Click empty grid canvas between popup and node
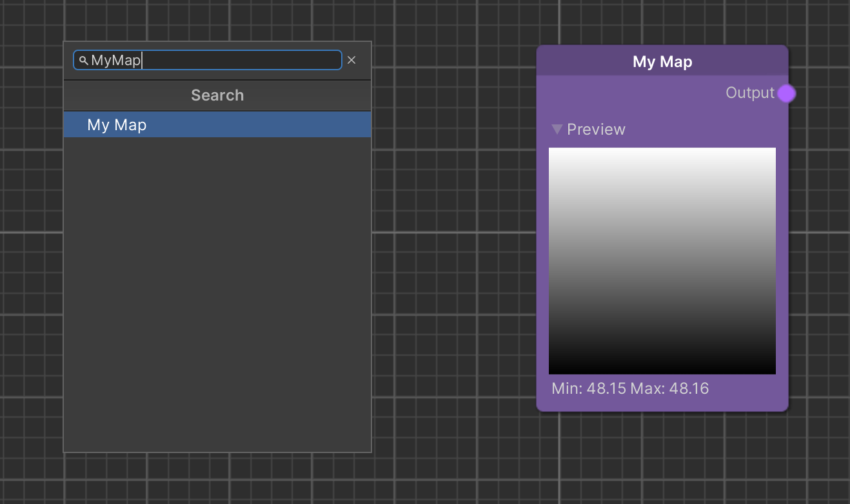The height and width of the screenshot is (504, 850). pyautogui.click(x=451, y=258)
